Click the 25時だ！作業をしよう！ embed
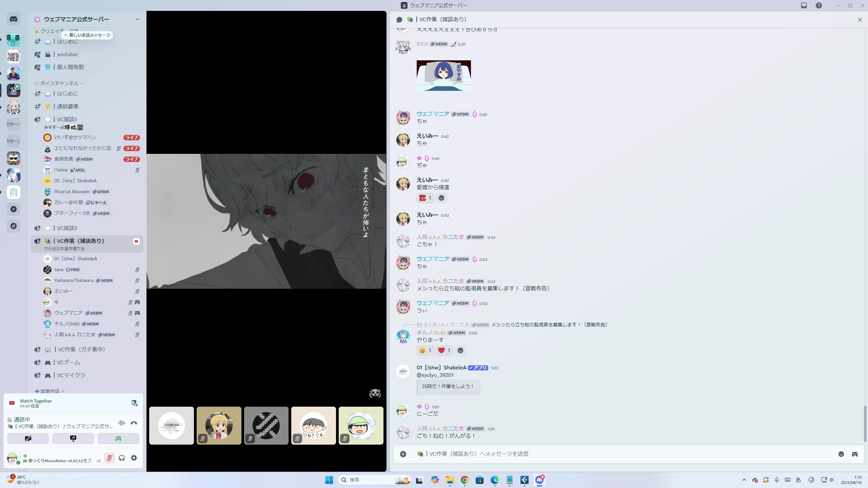Viewport: 868px width, 488px height. click(448, 386)
